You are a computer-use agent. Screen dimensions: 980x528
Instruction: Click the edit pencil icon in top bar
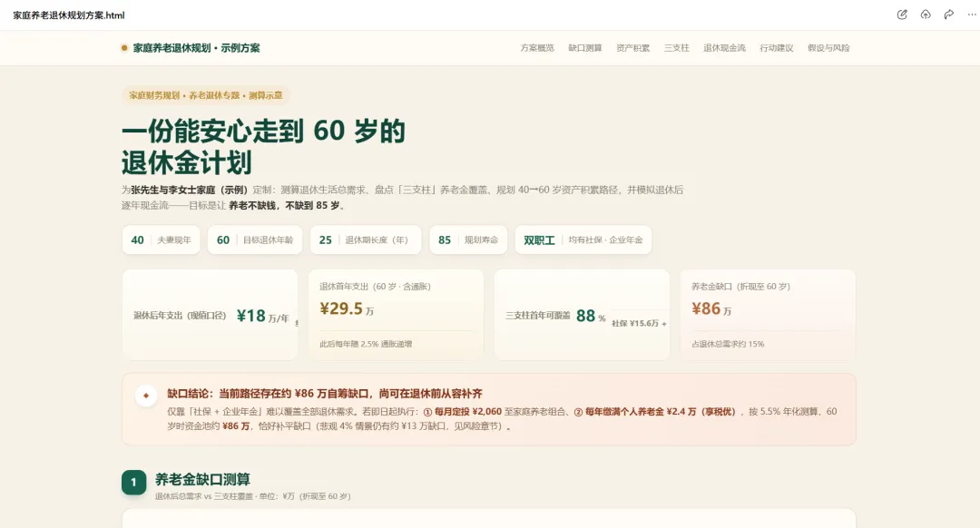coord(902,15)
